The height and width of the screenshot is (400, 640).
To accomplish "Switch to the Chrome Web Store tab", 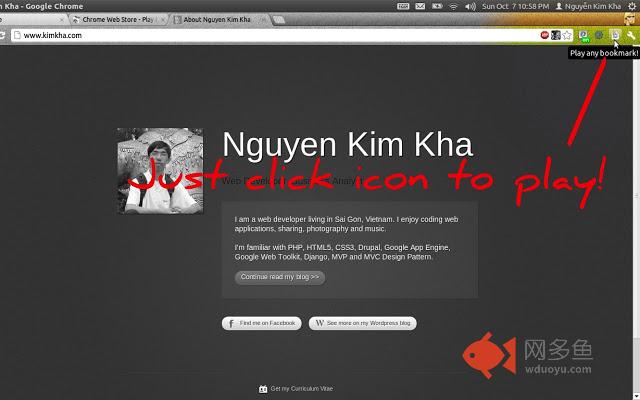I will click(117, 19).
